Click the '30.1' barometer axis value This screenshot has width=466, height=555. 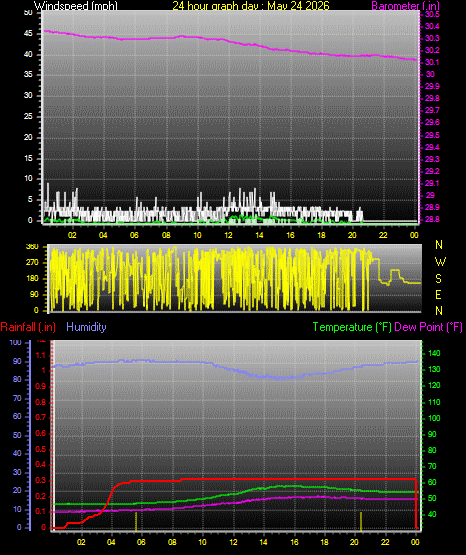pos(432,62)
